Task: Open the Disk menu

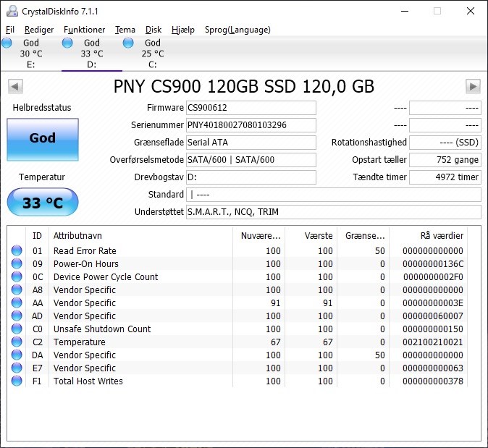Action: tap(153, 30)
